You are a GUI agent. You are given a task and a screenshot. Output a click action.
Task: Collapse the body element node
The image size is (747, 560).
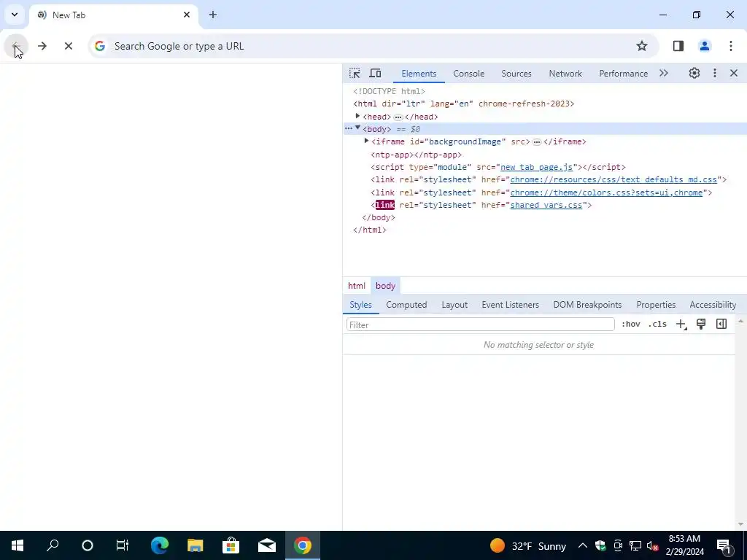(x=357, y=128)
